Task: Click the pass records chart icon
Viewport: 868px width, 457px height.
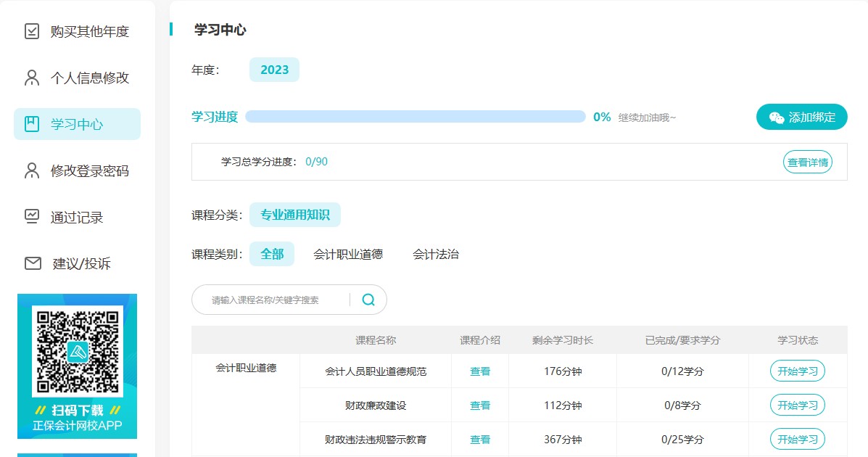Action: [x=32, y=216]
